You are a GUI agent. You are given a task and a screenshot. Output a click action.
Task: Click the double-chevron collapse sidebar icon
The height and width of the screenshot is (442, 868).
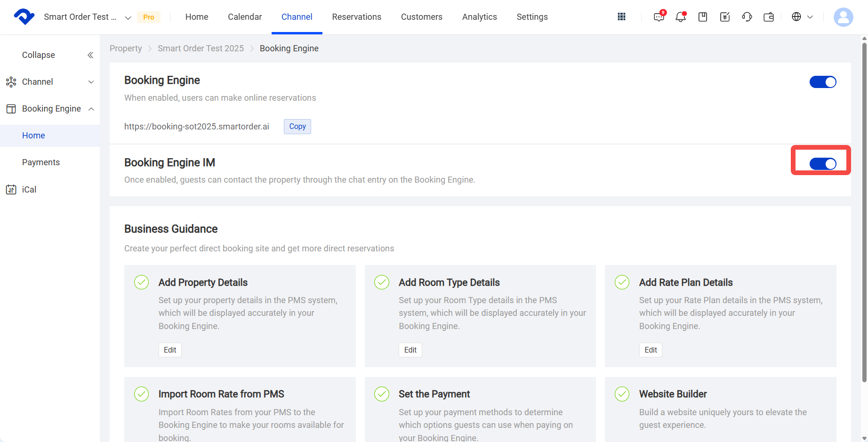90,55
